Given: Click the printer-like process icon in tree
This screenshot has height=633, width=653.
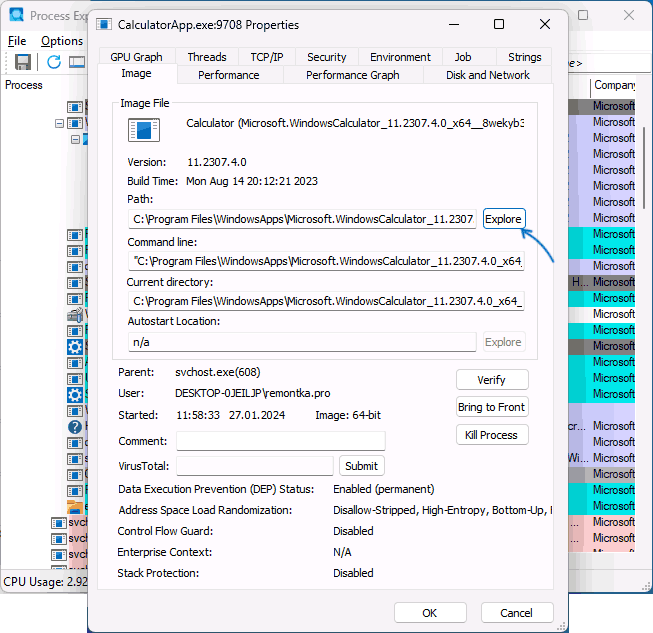Looking at the screenshot, I should [x=75, y=315].
